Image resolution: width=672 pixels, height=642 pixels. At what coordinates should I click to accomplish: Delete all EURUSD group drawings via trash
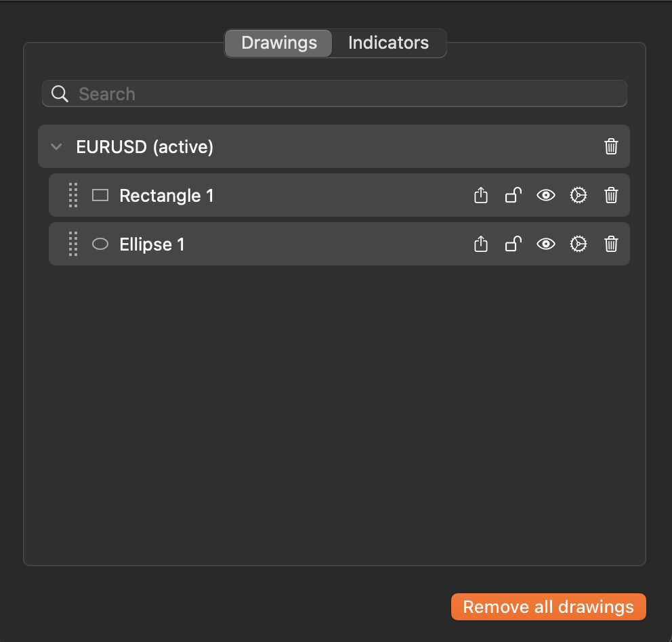[x=611, y=146]
